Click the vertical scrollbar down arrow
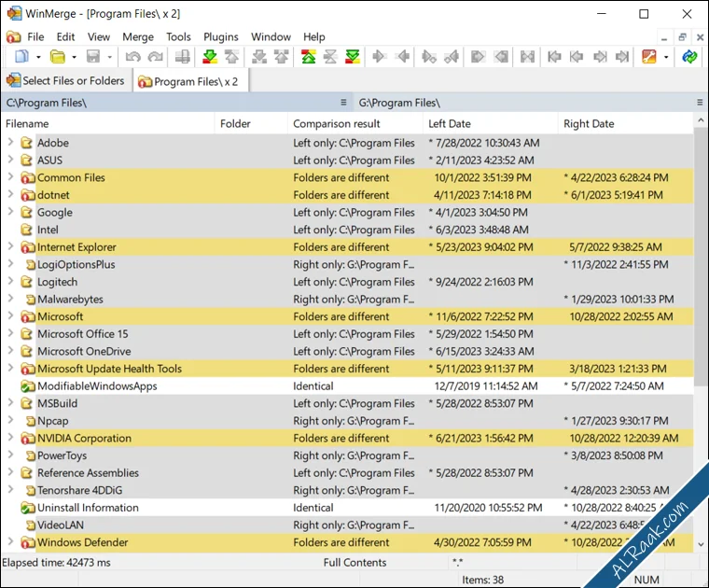 pyautogui.click(x=701, y=544)
